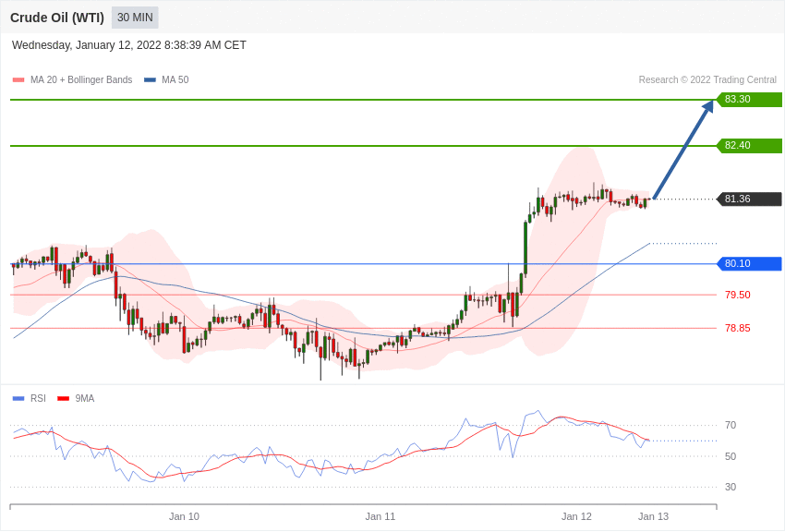Click the MA 50 legend label

point(175,79)
